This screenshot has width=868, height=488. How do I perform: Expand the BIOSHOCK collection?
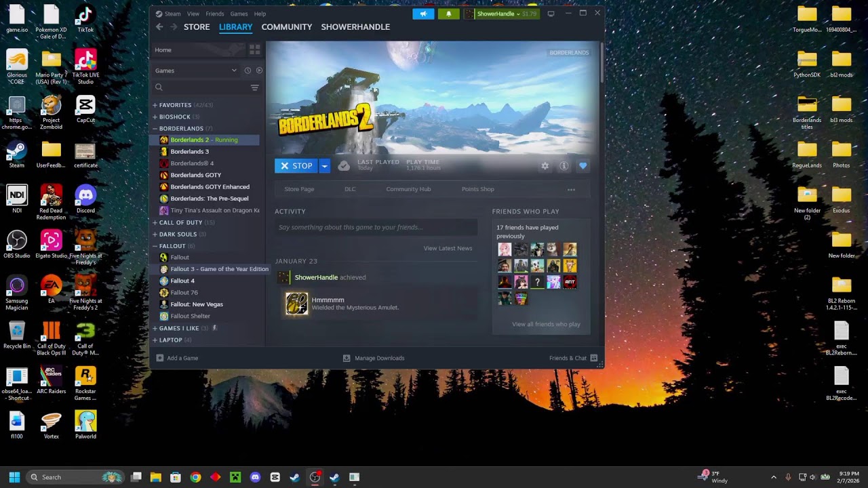[x=155, y=117]
